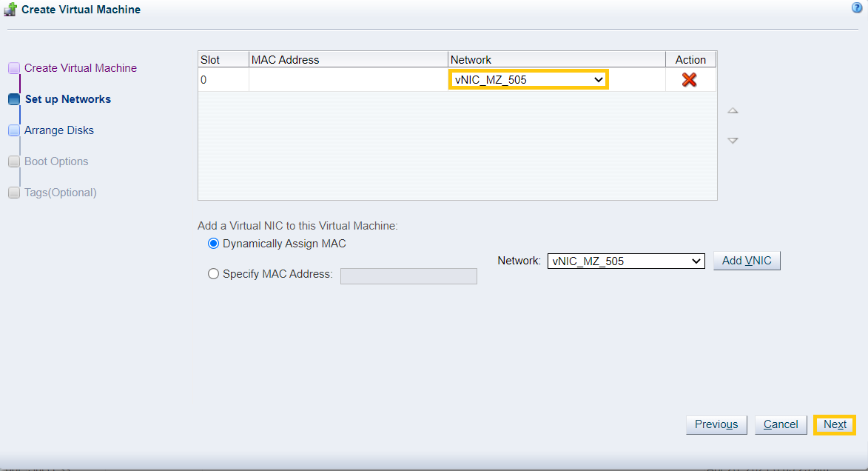The image size is (868, 471).
Task: Click the Boot Options step marker
Action: point(14,161)
